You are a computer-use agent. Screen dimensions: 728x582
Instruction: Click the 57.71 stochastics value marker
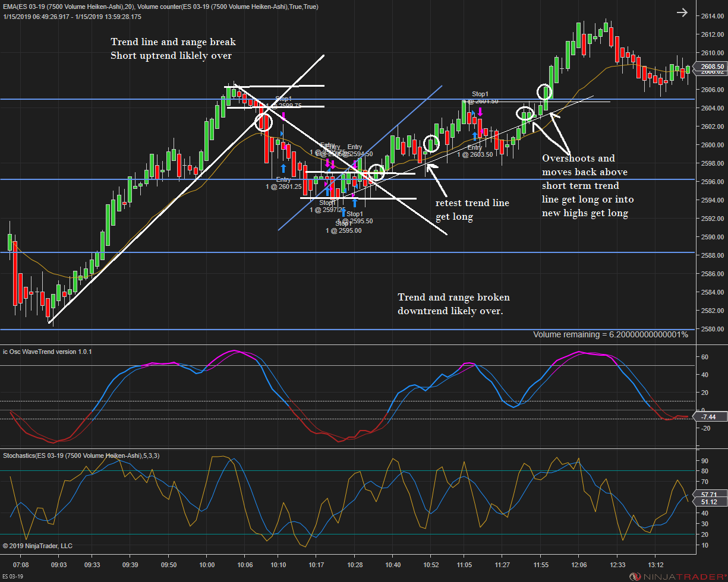(x=710, y=494)
